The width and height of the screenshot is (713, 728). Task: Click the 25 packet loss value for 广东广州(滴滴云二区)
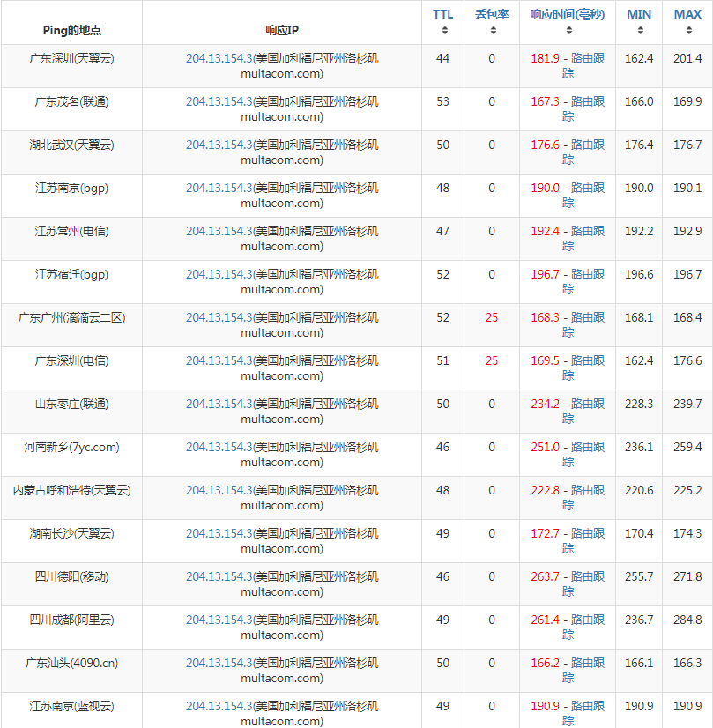(492, 317)
